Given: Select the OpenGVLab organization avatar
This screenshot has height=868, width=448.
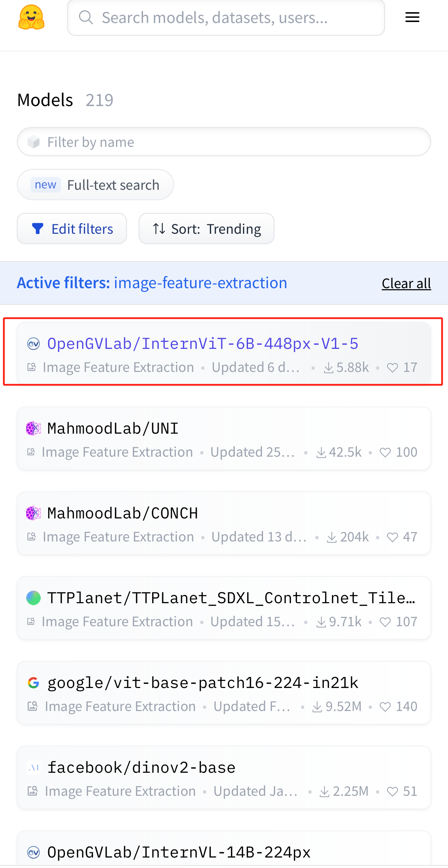Looking at the screenshot, I should 34,343.
